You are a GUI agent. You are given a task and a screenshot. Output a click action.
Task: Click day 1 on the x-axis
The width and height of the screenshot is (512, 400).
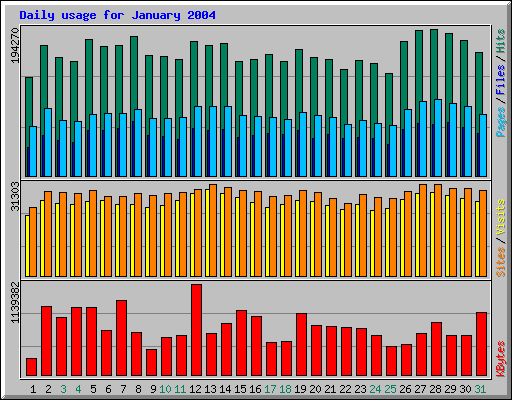(x=33, y=389)
